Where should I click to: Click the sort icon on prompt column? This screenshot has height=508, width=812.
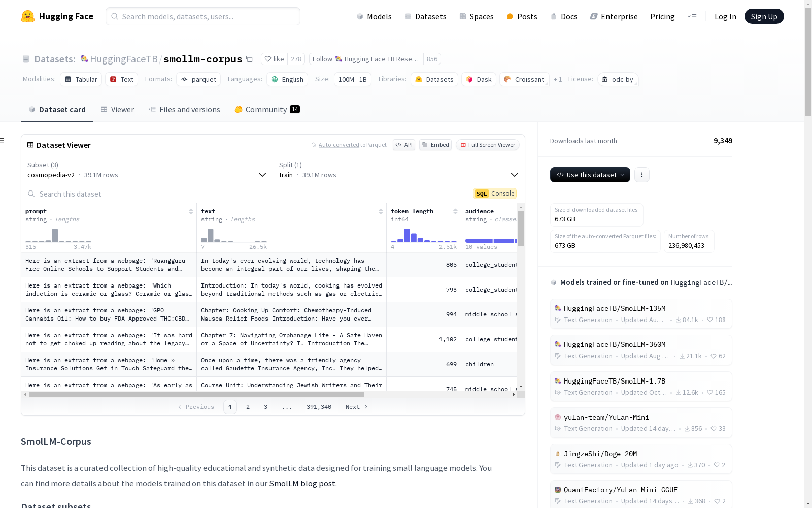tap(191, 211)
